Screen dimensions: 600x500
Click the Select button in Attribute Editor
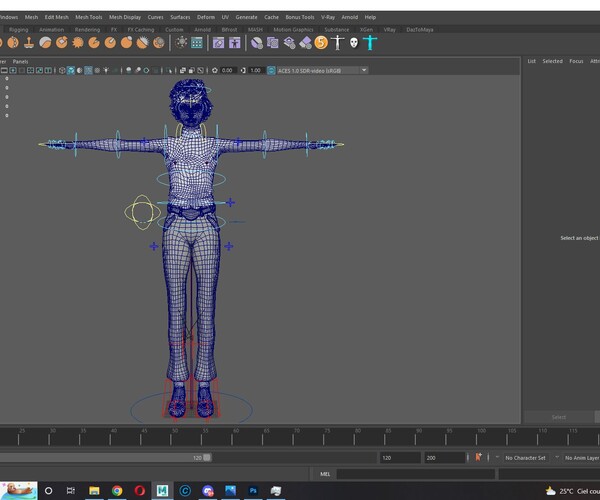point(559,417)
